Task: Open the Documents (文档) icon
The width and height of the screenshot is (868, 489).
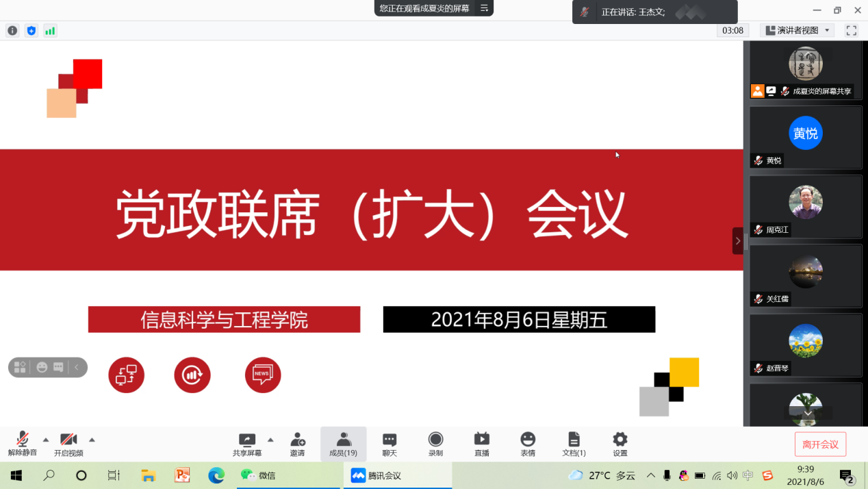Action: (574, 443)
